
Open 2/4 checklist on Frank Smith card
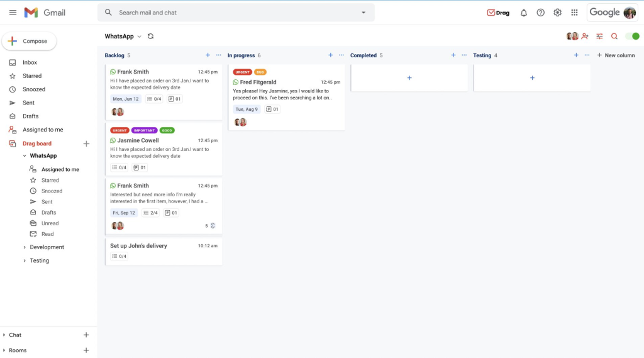tap(151, 213)
